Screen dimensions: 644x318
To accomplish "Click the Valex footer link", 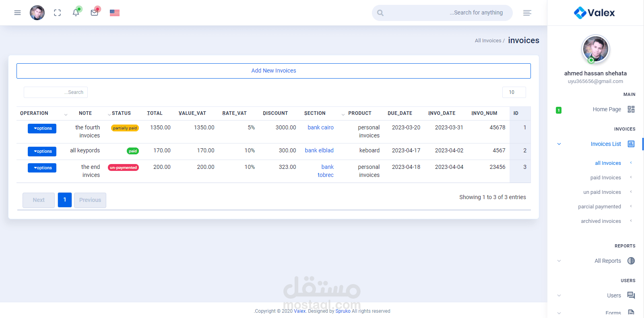I will tap(299, 311).
